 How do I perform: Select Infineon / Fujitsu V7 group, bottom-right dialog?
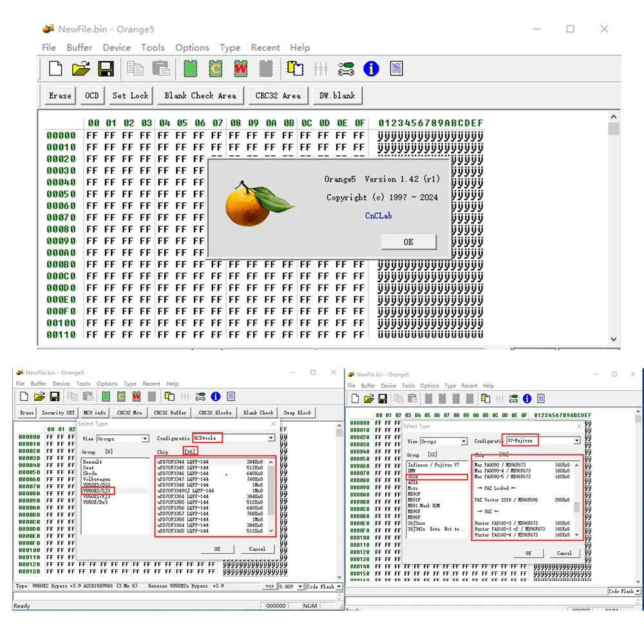pyautogui.click(x=433, y=465)
